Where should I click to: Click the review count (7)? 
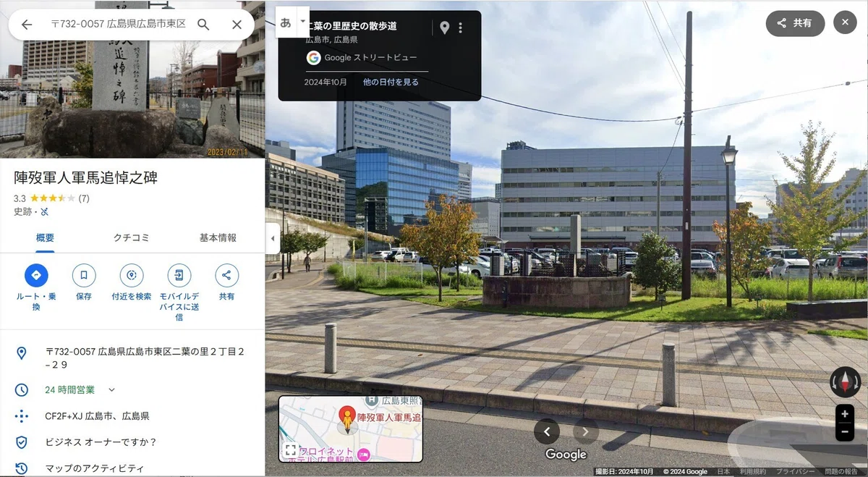pyautogui.click(x=84, y=198)
